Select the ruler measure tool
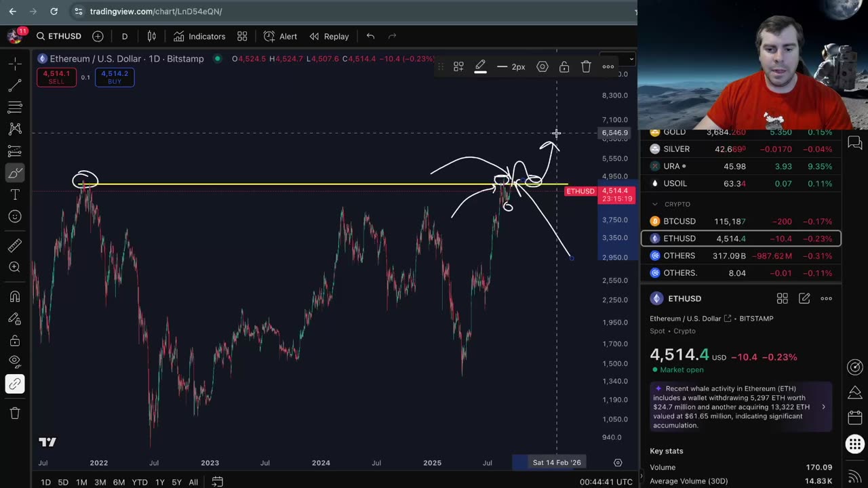This screenshot has height=488, width=868. tap(14, 245)
